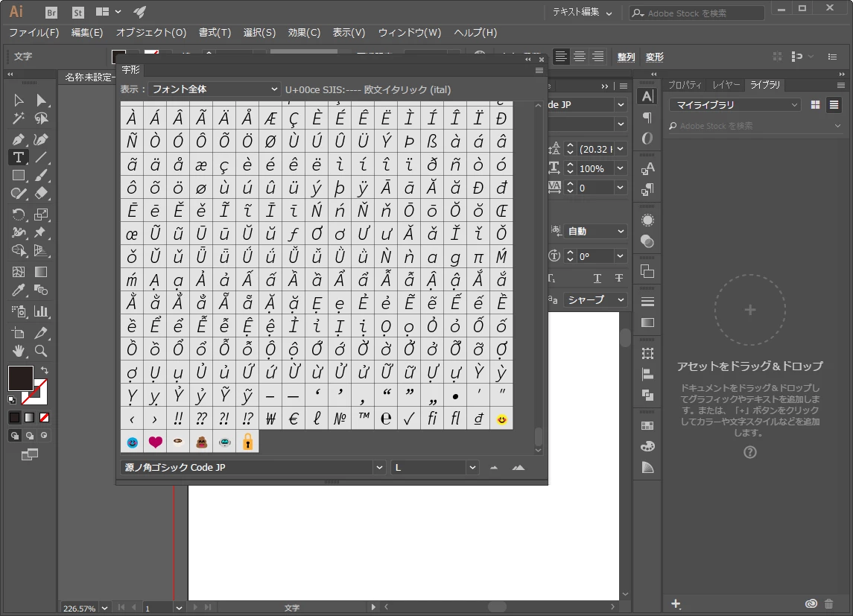Click Adobe Stock search field in Library
Screen dimensions: 853x616
753,126
